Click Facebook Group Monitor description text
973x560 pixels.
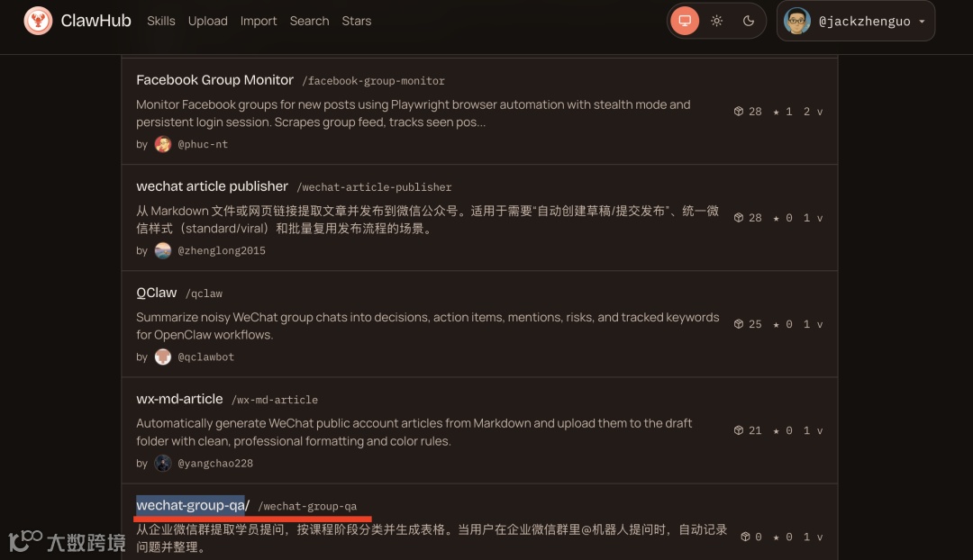click(x=414, y=113)
